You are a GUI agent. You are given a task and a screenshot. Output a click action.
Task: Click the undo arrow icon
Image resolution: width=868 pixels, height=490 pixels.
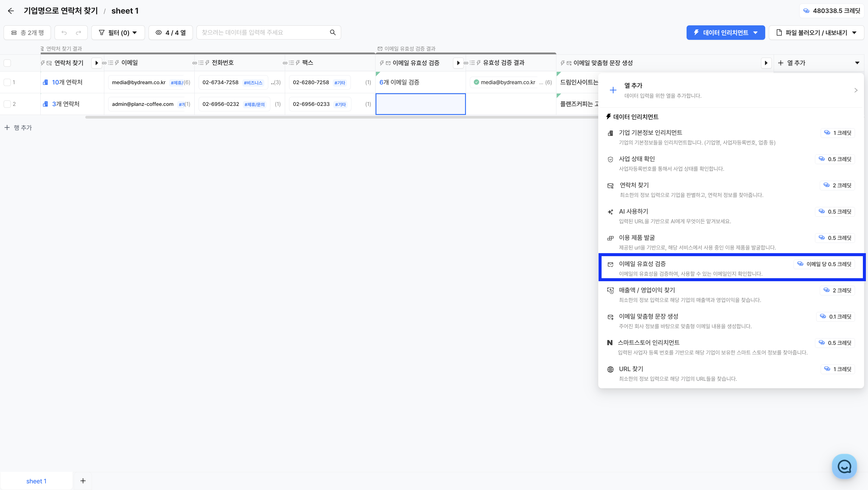[x=64, y=33]
